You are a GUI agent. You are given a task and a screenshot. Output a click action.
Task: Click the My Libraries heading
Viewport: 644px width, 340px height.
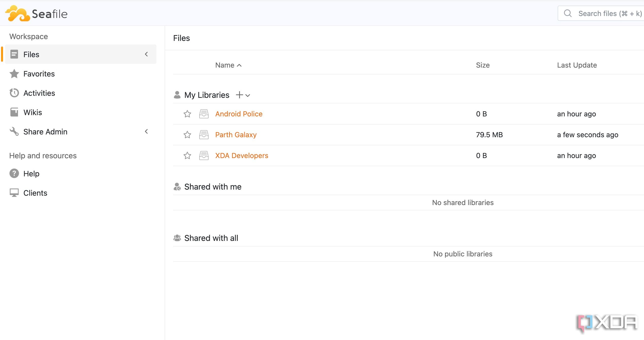coord(207,95)
